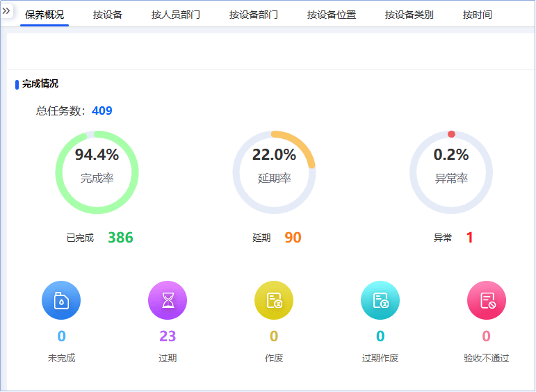Click the completed count 386

(120, 238)
